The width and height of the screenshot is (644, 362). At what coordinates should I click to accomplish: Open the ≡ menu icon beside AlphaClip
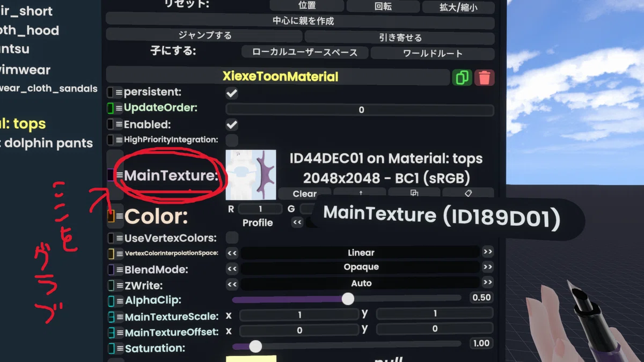pos(119,301)
